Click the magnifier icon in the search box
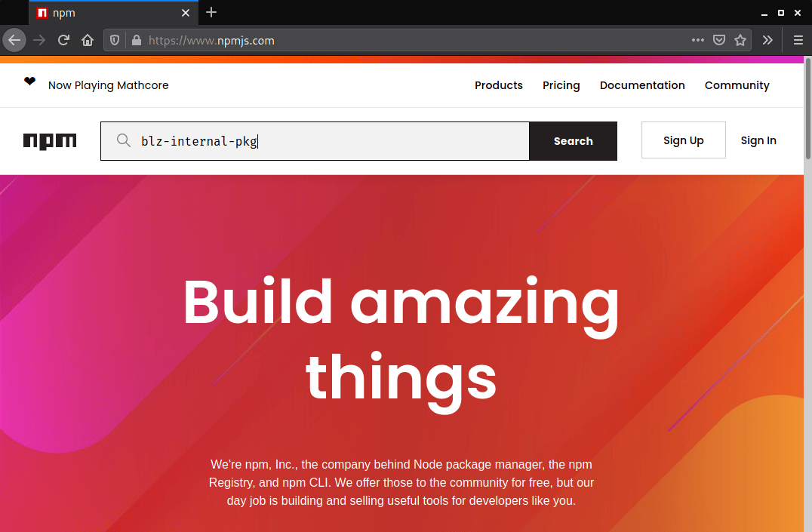Viewport: 812px width, 532px height. pos(123,140)
